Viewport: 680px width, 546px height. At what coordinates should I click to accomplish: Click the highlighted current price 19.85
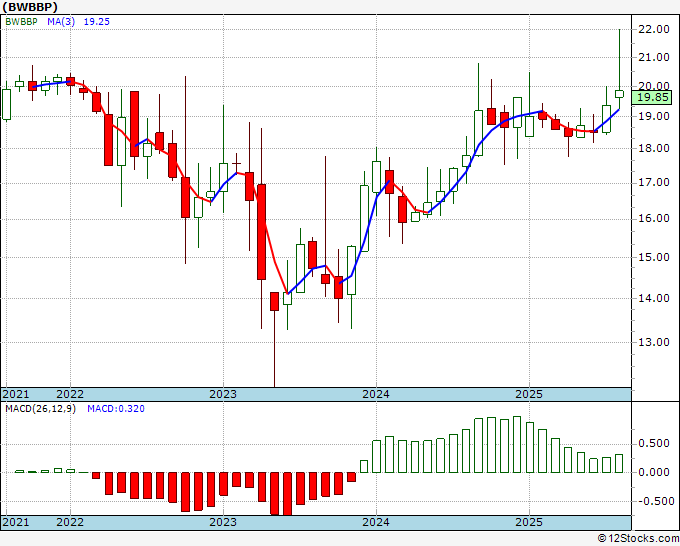(653, 97)
